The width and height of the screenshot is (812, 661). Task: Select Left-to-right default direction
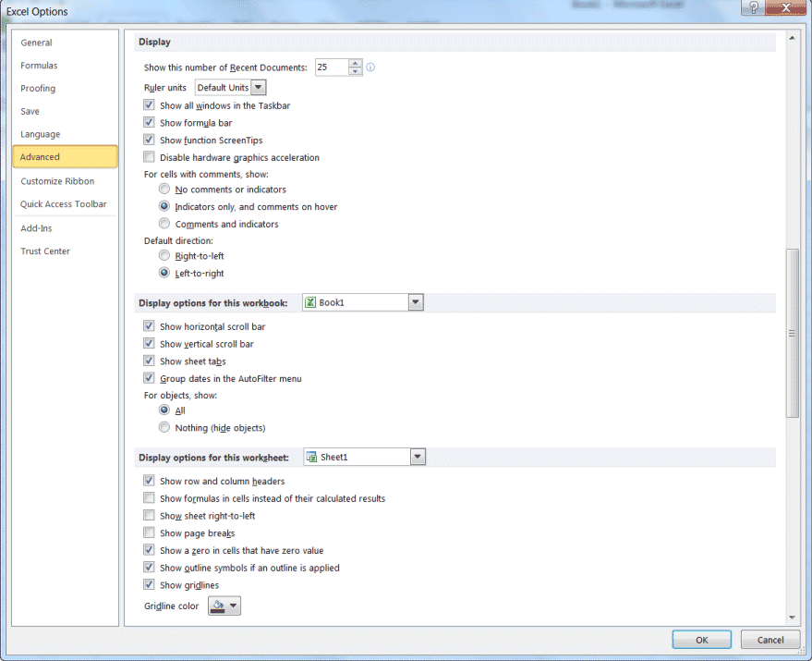[164, 273]
